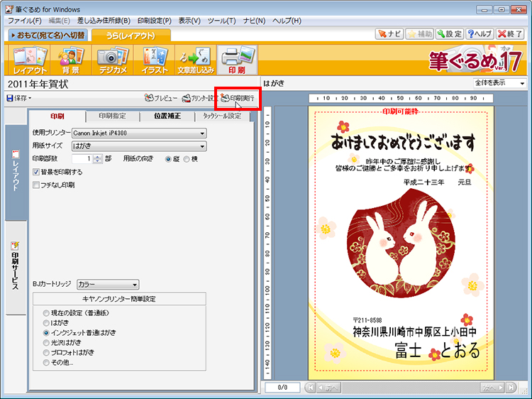Click the 筆ぐるめ app icon in title bar
This screenshot has height=399, width=532.
click(x=9, y=9)
